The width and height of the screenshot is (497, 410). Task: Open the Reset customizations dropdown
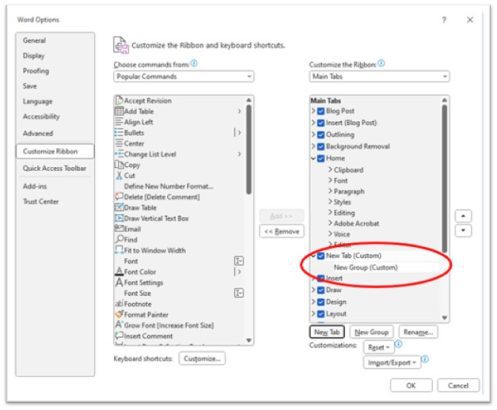(x=379, y=347)
